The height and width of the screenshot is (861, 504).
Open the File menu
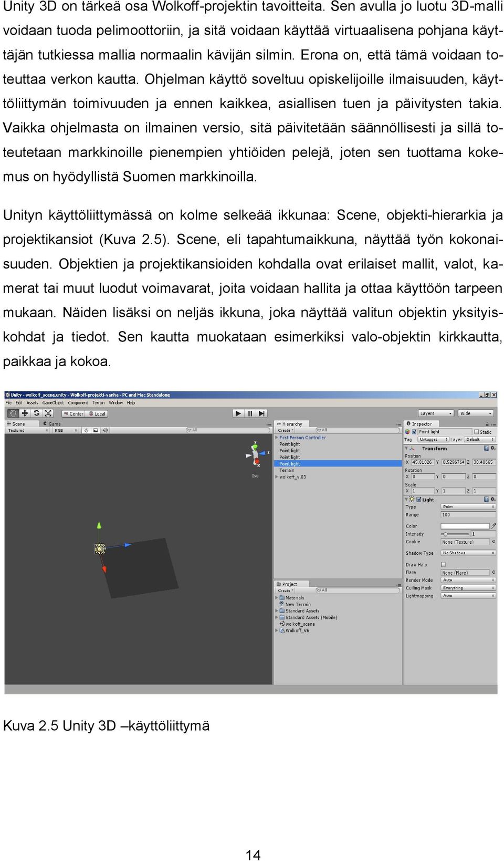[8, 403]
